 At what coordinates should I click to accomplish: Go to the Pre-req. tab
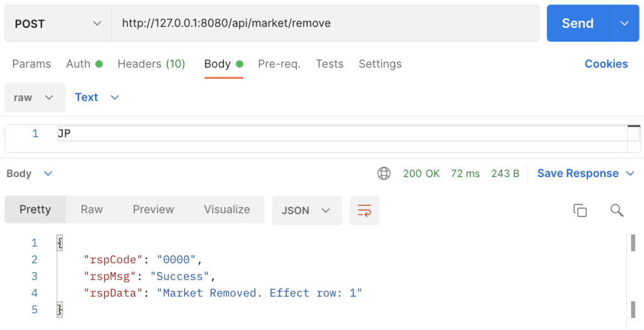pyautogui.click(x=279, y=64)
